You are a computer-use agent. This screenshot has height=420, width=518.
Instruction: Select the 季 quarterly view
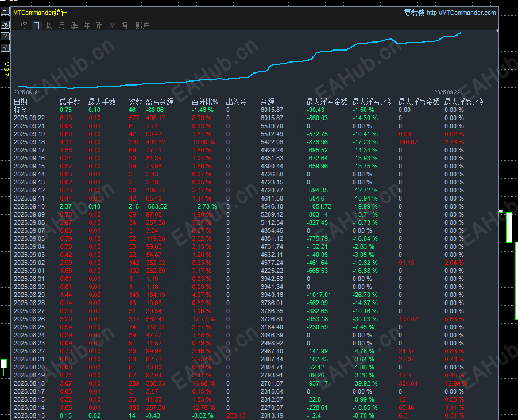(74, 25)
